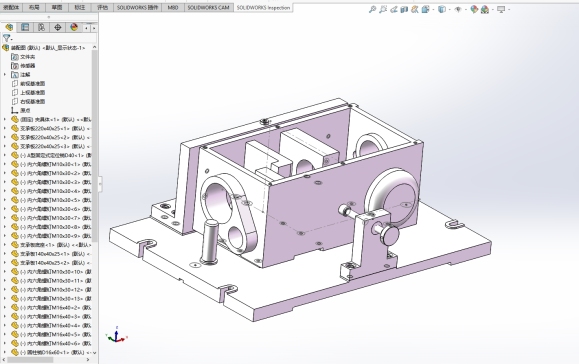Switch to 装配体 ribbon tab

pyautogui.click(x=11, y=7)
